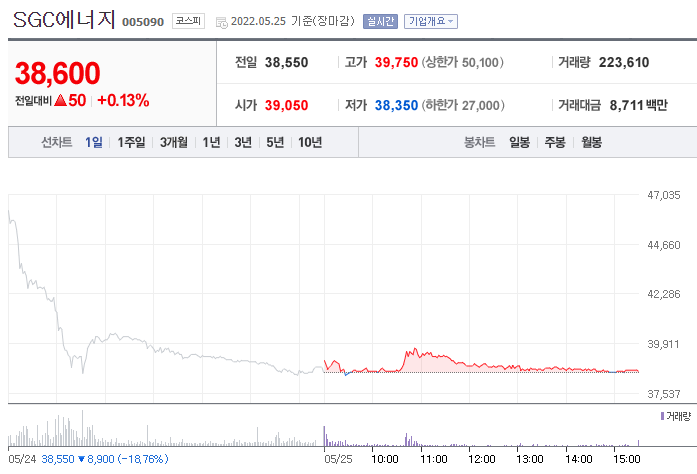Switch line chart to 1년
The image size is (697, 474).
[211, 142]
